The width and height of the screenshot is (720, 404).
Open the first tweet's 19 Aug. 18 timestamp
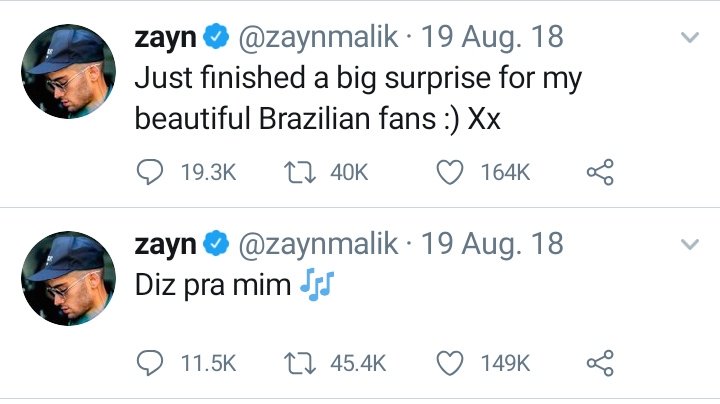[x=492, y=38]
